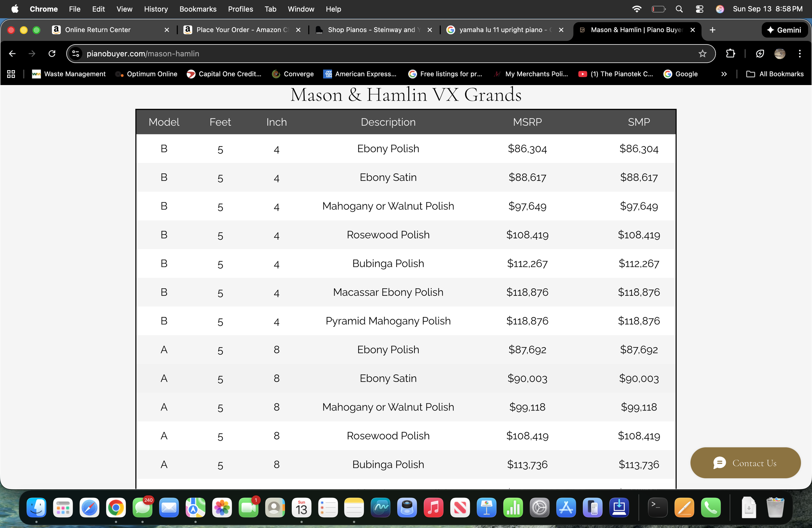Image resolution: width=812 pixels, height=528 pixels.
Task: Click the SMP column header
Action: 639,122
